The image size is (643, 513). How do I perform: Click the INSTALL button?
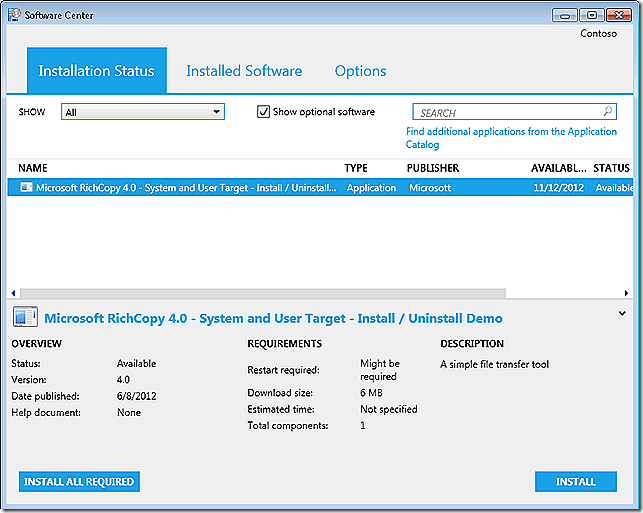click(576, 481)
